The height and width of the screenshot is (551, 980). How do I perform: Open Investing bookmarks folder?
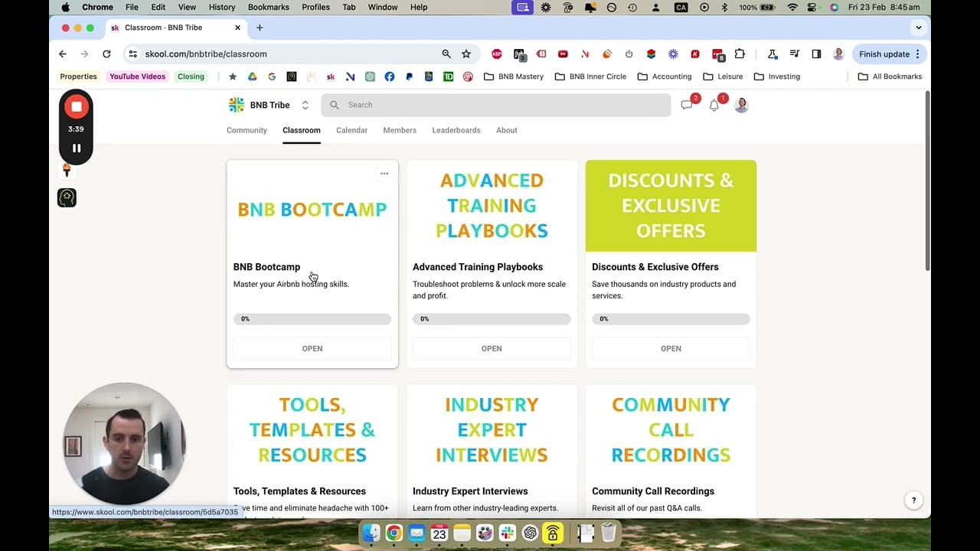click(x=777, y=77)
